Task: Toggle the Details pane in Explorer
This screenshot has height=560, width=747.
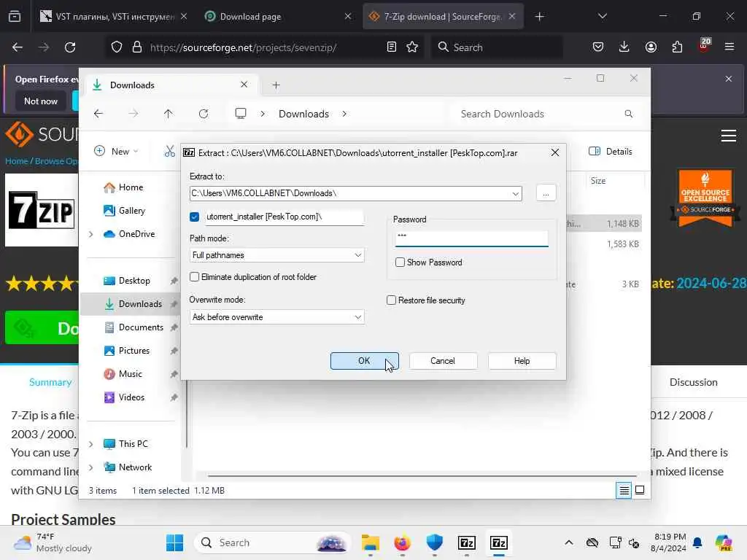Action: [x=611, y=152]
